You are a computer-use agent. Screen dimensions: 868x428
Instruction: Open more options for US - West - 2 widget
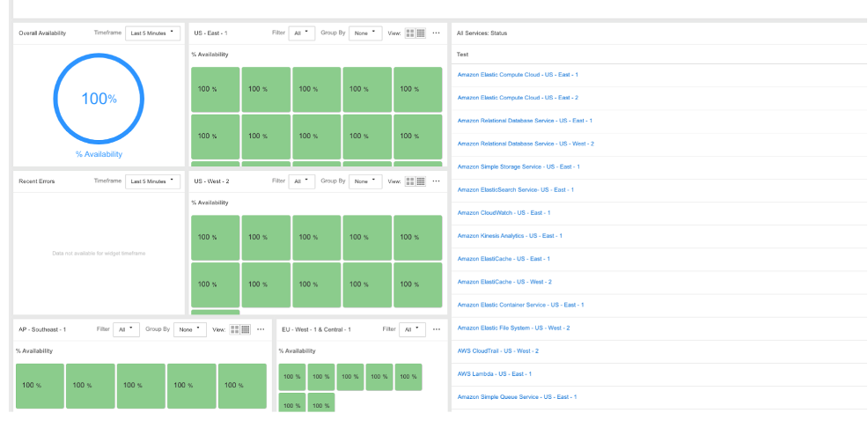(437, 181)
